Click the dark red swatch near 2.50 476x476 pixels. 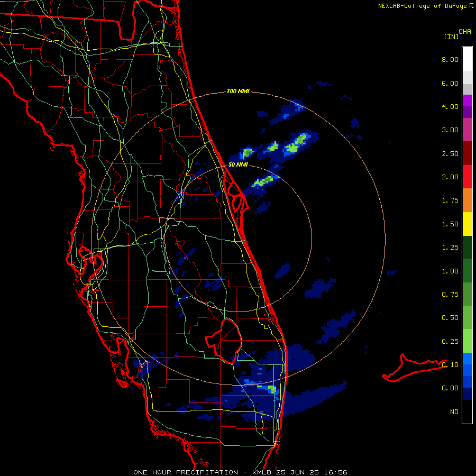point(467,153)
